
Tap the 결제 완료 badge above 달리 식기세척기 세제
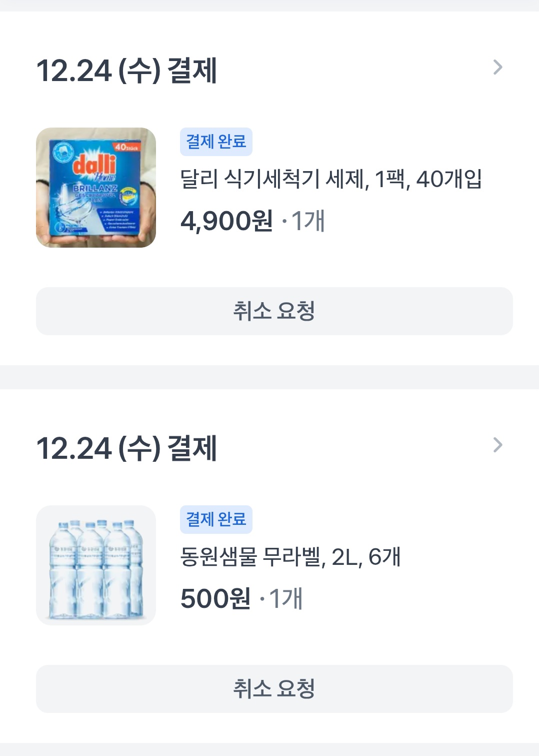pyautogui.click(x=216, y=142)
